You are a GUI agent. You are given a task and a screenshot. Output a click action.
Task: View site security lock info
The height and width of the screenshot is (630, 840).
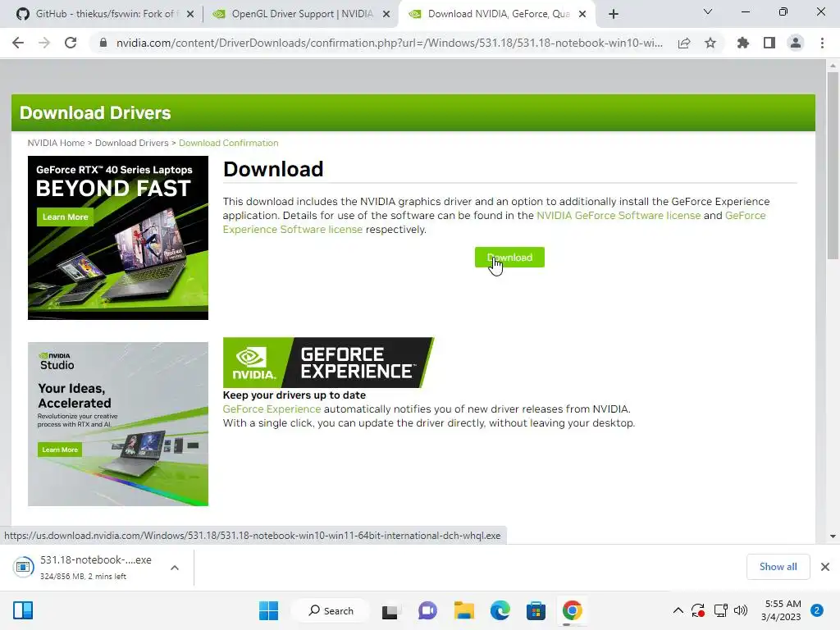[x=103, y=43]
